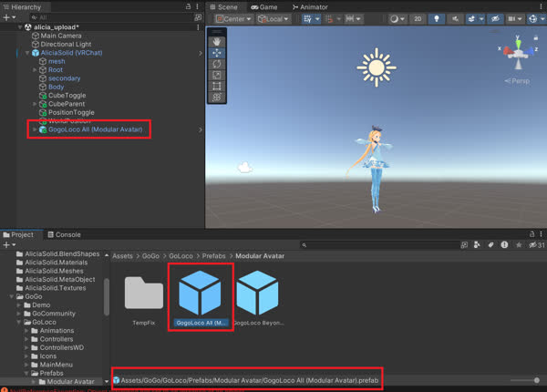Select the Hand tool in Scene view
This screenshot has width=547, height=392.
click(217, 41)
